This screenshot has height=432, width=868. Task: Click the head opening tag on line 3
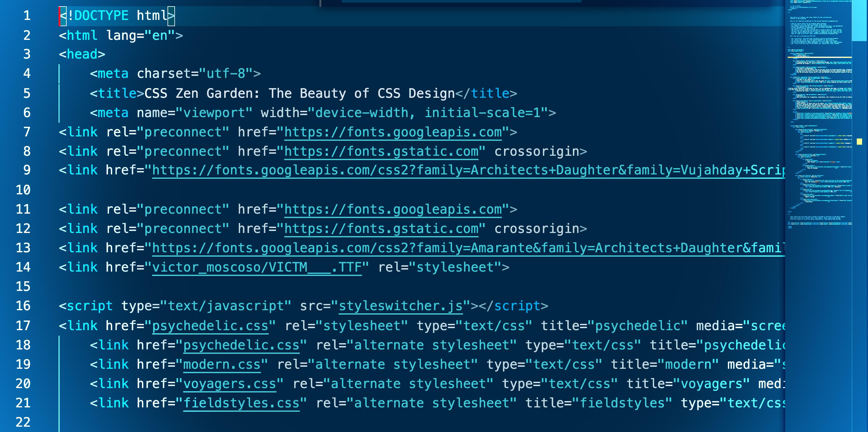pos(82,54)
